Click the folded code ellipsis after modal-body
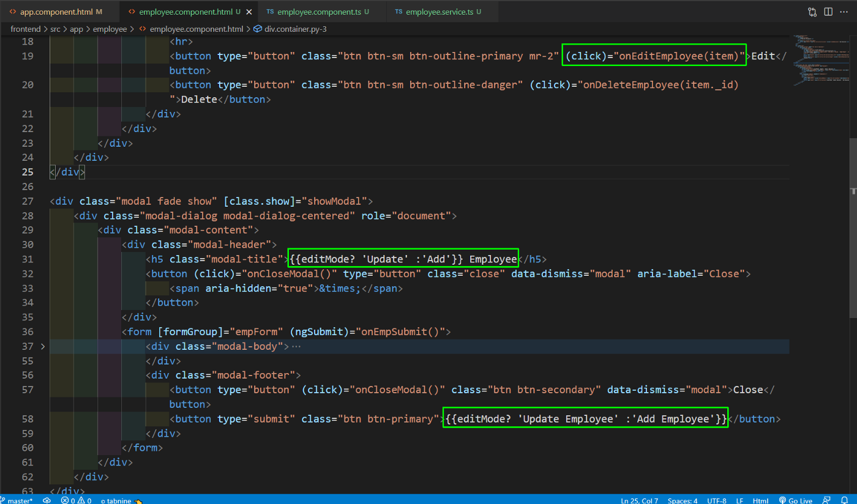This screenshot has width=857, height=504. point(297,347)
